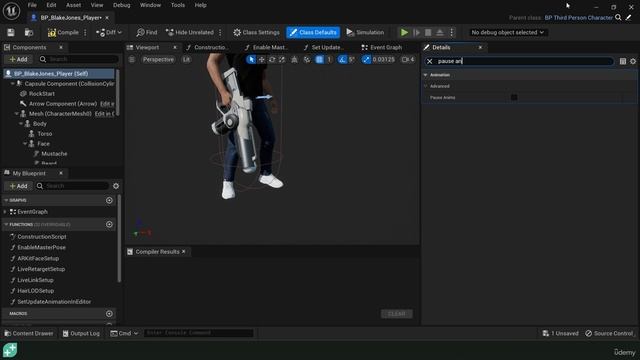
Task: Open the Asset menu
Action: pos(73,5)
